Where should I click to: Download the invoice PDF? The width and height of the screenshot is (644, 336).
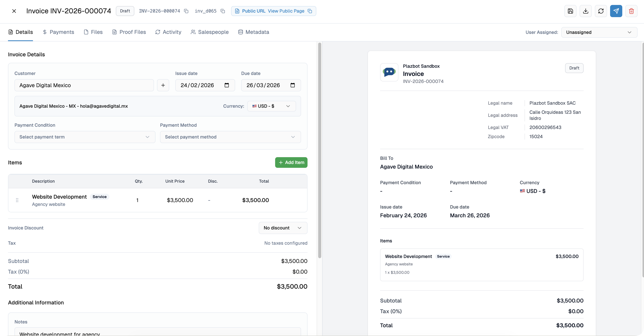pos(586,11)
